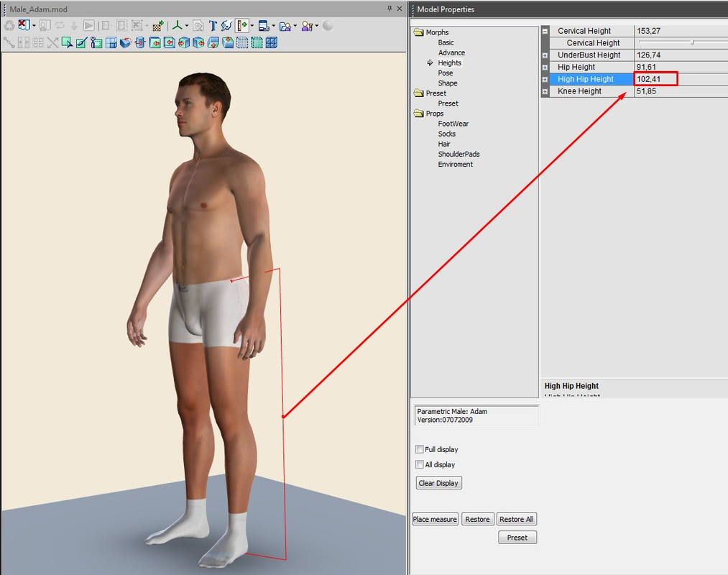
Task: Collapse the Morphs folder in tree
Action: point(419,32)
